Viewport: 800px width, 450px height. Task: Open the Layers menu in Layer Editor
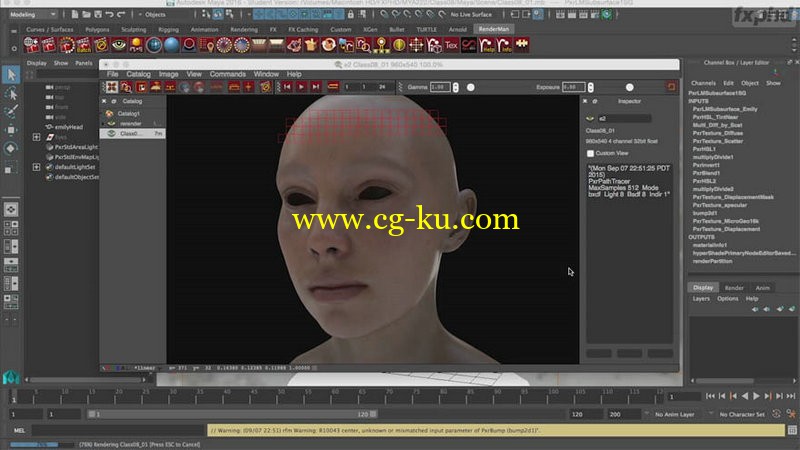pyautogui.click(x=701, y=299)
